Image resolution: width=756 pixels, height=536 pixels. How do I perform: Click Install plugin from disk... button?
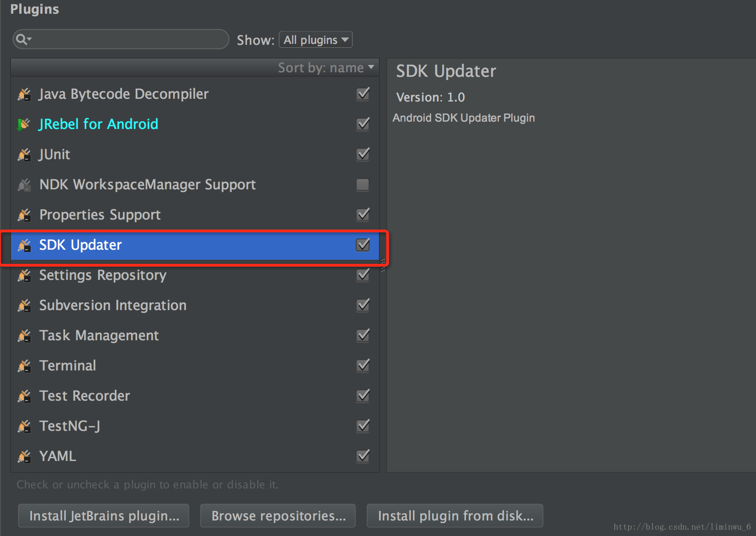[x=455, y=516]
